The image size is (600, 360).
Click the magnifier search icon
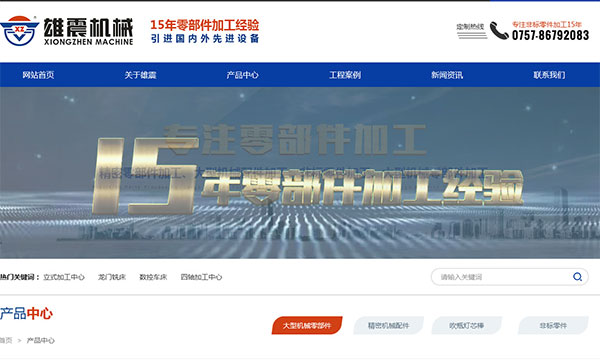pyautogui.click(x=577, y=277)
